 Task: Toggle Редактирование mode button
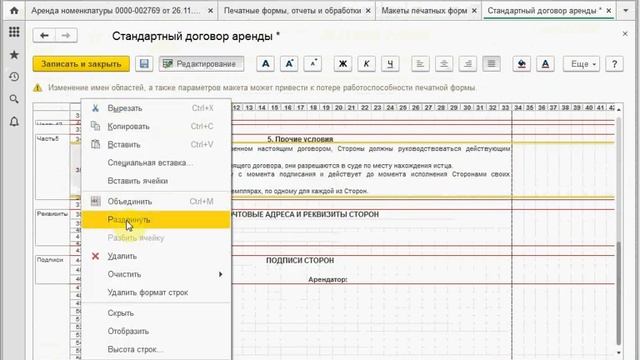coord(202,64)
